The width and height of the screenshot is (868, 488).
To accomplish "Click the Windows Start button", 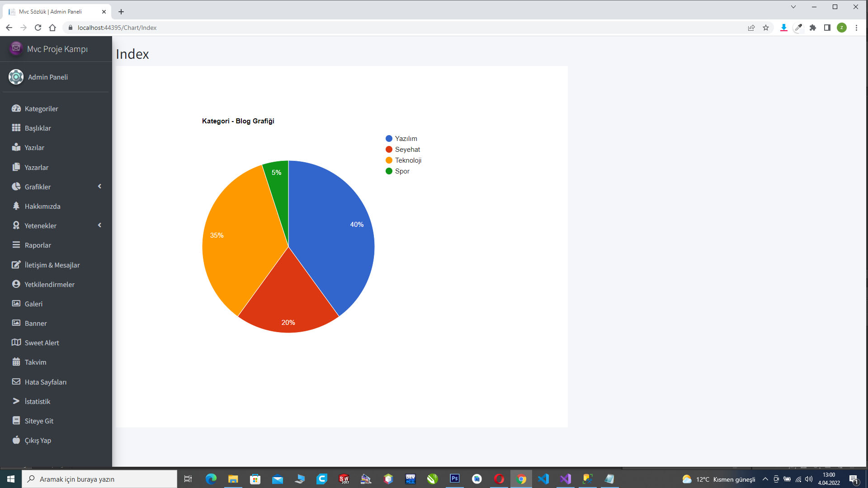I will pos(11,479).
